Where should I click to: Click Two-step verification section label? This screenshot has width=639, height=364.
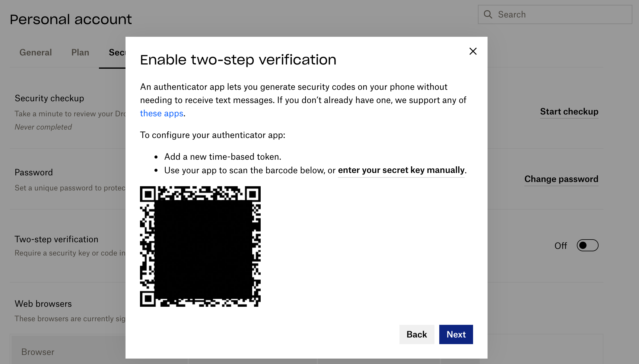coord(56,239)
